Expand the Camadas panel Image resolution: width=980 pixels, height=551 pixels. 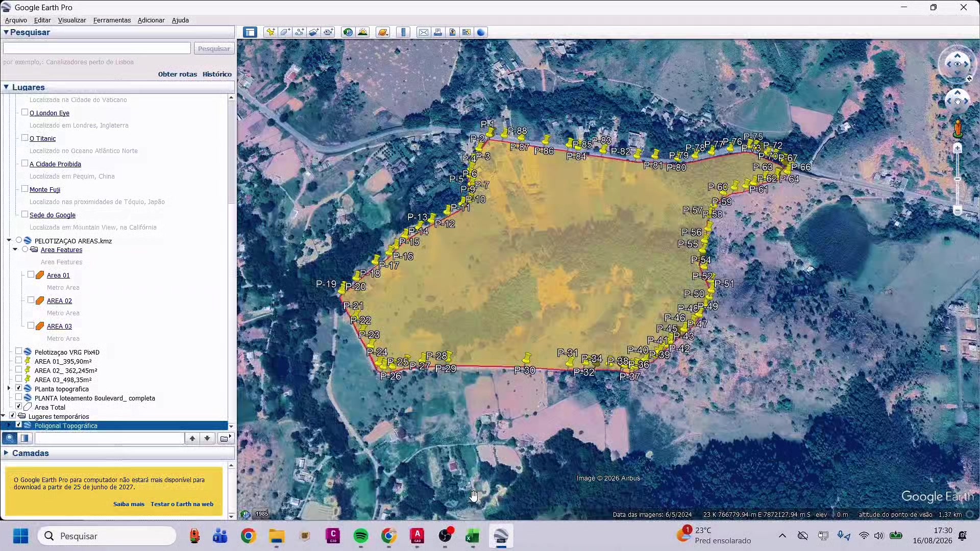pos(6,453)
